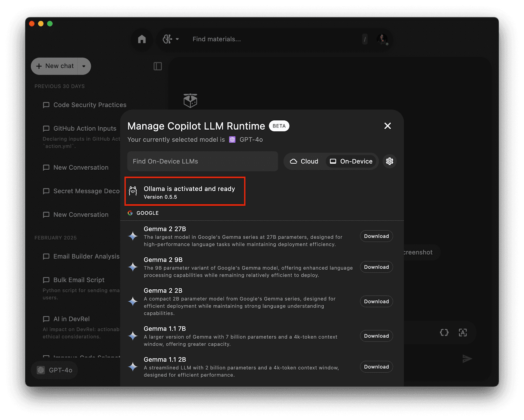
Task: Click the chat icon beside Code Security Practices
Action: pos(46,105)
